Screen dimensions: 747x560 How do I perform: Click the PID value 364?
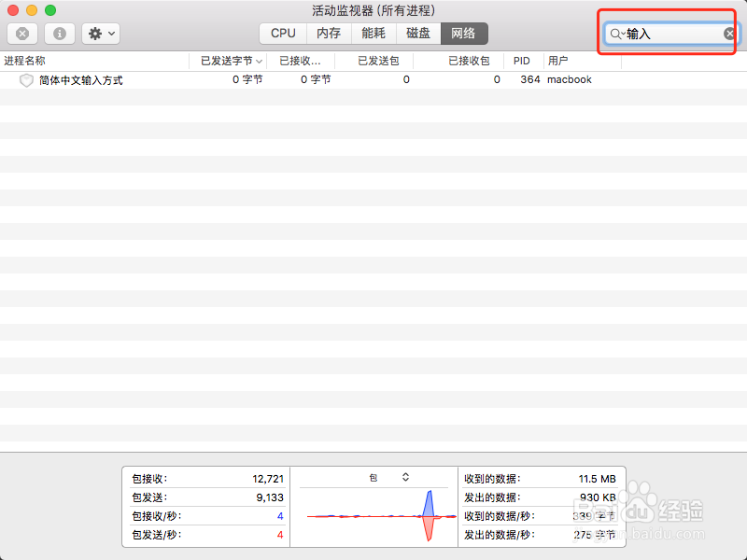(x=530, y=79)
